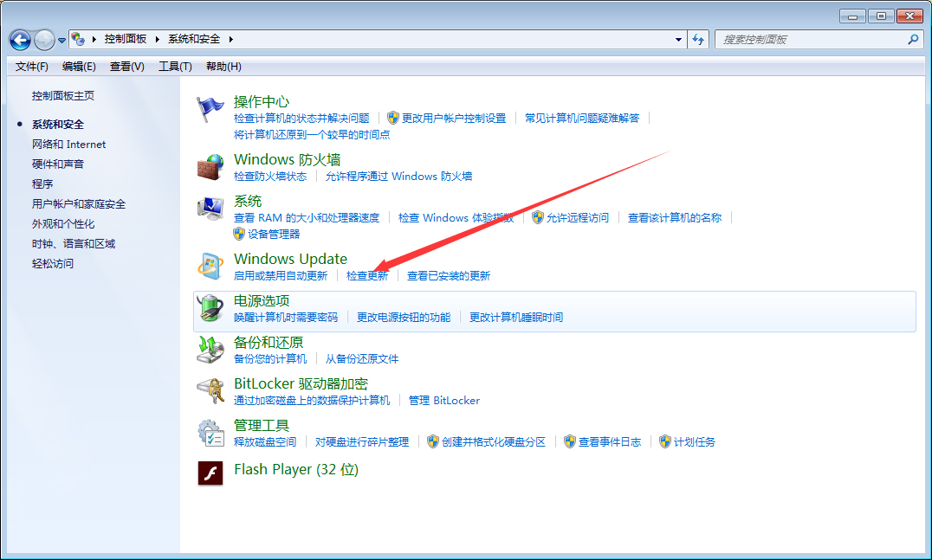Open 电源选项 via the battery icon
This screenshot has width=932, height=560.
coord(210,307)
